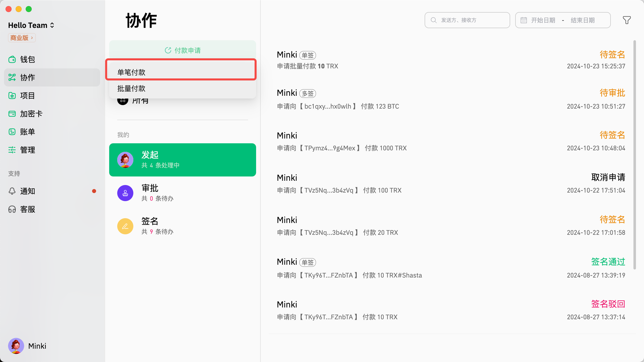
Task: Click the request list scrollbar
Action: pyautogui.click(x=635, y=155)
